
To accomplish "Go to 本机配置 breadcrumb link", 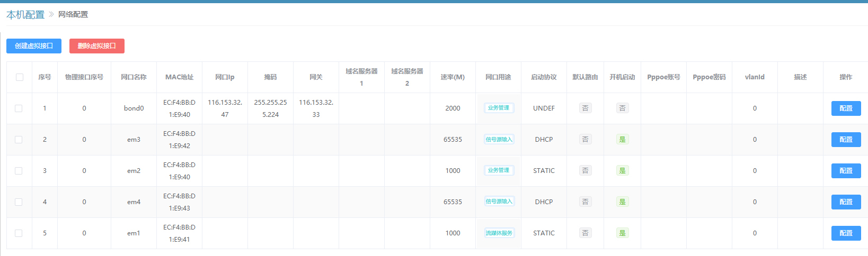I will click(25, 15).
